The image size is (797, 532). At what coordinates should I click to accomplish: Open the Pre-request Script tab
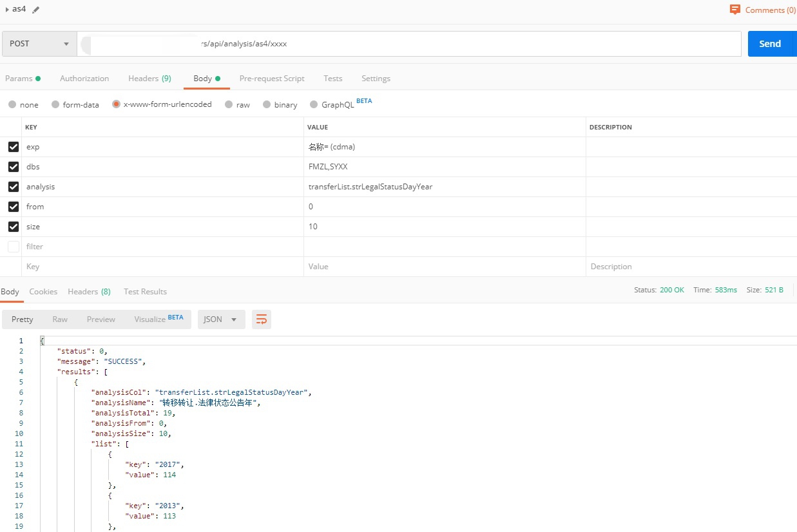click(x=271, y=79)
